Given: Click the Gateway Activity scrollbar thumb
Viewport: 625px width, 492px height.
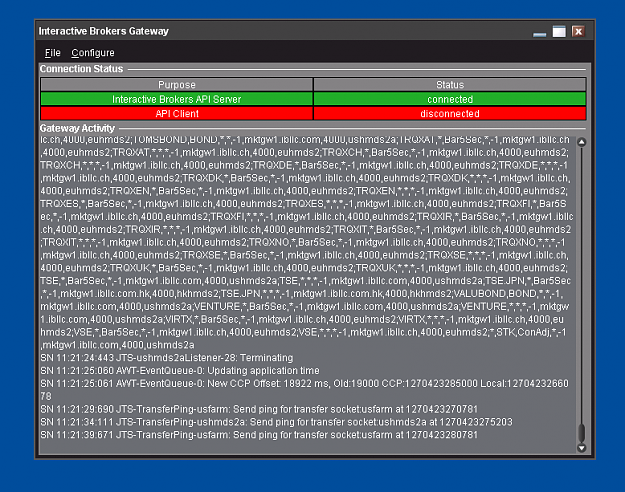Looking at the screenshot, I should click(x=582, y=433).
